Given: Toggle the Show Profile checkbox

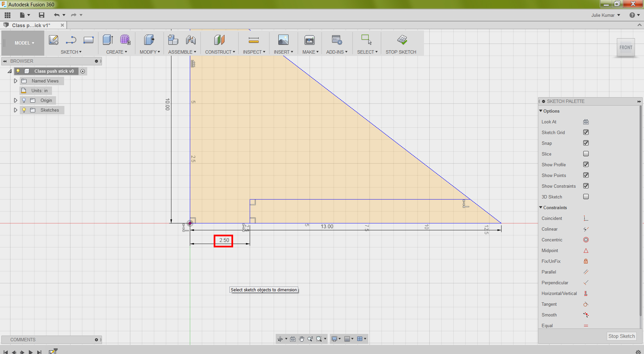Looking at the screenshot, I should (x=586, y=165).
